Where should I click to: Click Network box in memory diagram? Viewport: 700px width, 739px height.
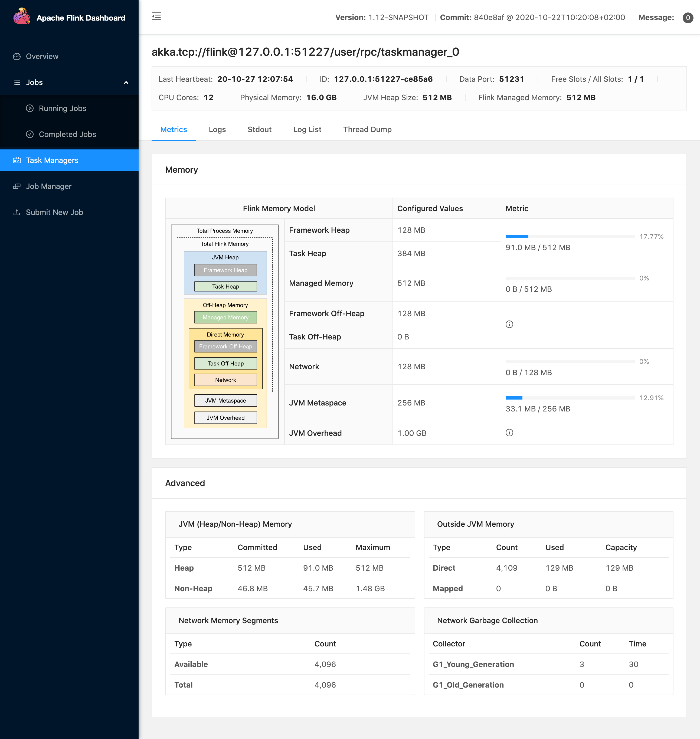click(x=225, y=380)
